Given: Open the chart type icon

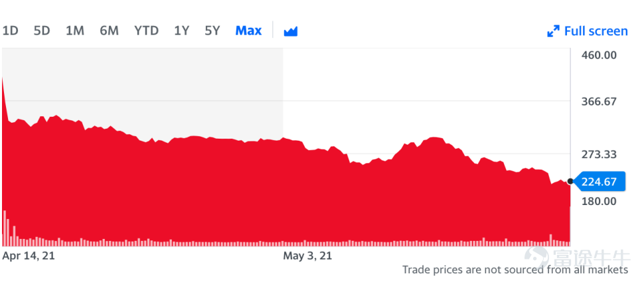Looking at the screenshot, I should click(x=290, y=31).
